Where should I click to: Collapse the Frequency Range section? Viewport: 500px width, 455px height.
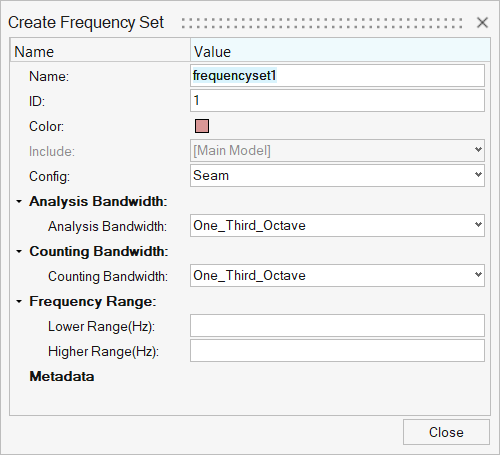tap(19, 301)
